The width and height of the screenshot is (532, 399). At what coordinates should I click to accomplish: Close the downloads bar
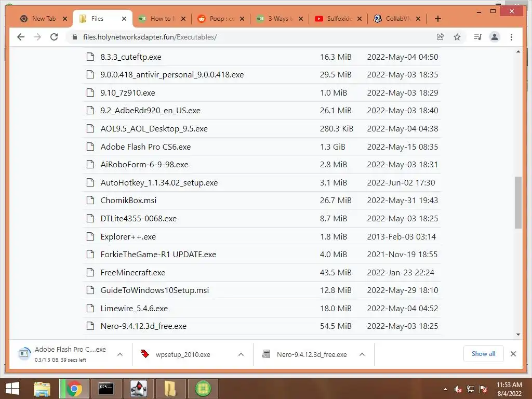click(513, 354)
